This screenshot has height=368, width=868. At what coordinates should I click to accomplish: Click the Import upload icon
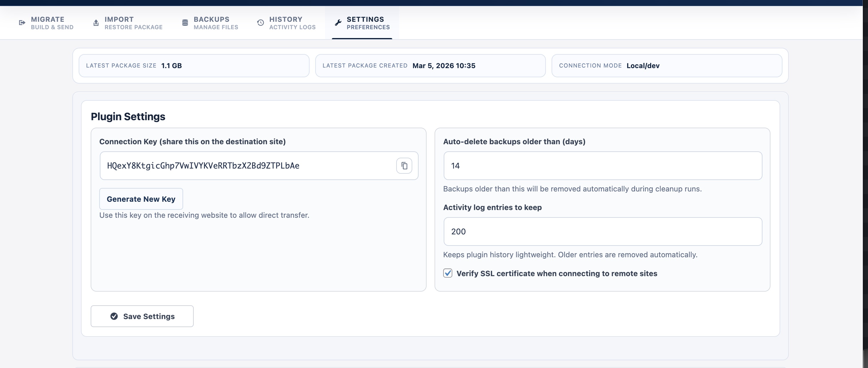tap(96, 23)
